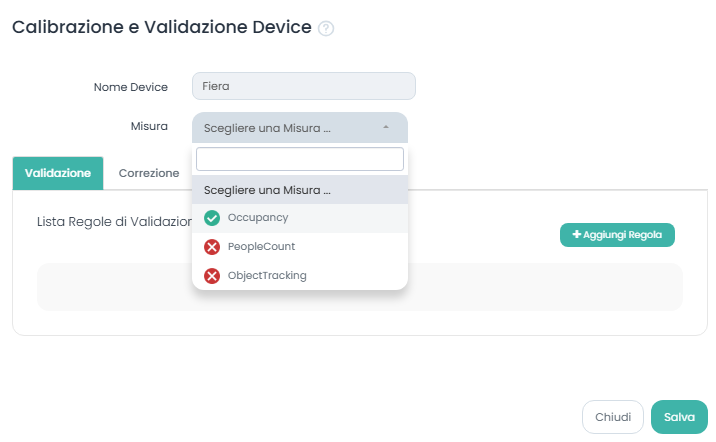
Task: Open the Correzione tab
Action: (149, 173)
